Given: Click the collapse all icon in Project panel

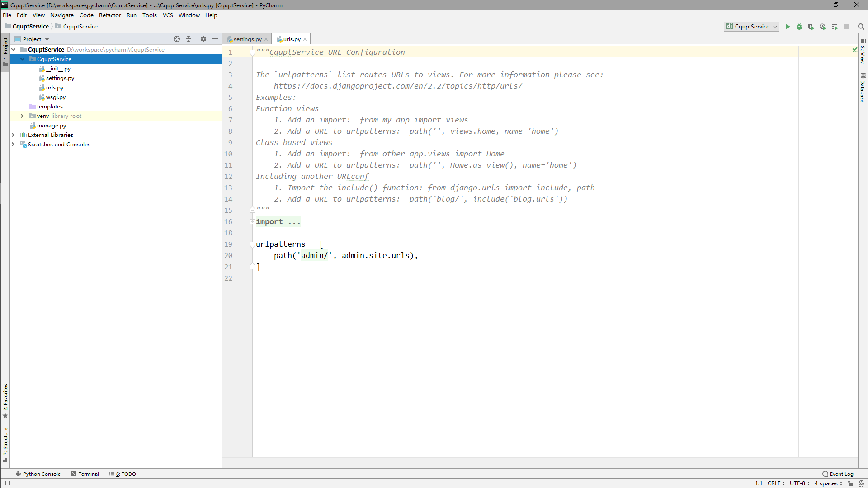Looking at the screenshot, I should (189, 39).
